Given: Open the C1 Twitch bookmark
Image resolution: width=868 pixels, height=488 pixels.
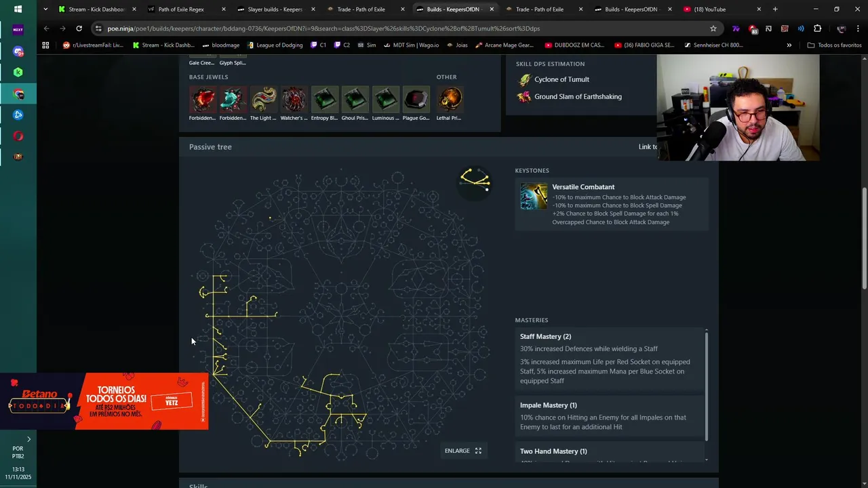Looking at the screenshot, I should coord(318,45).
